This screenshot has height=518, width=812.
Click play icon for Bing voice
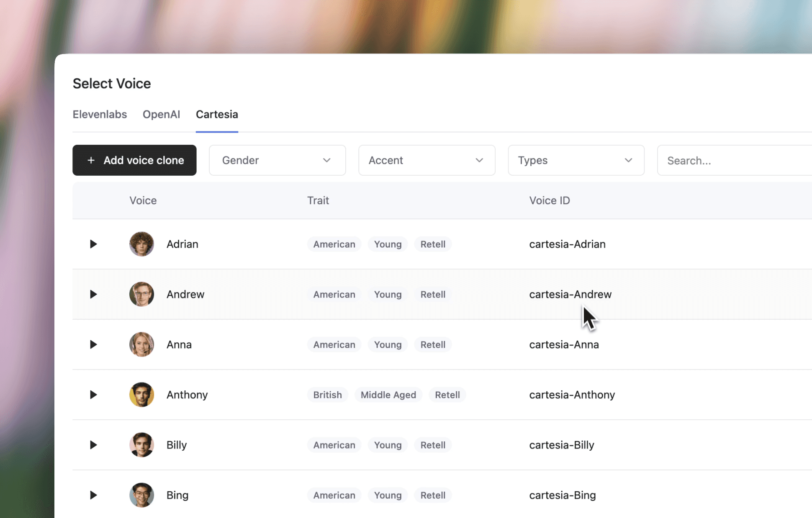pos(93,495)
